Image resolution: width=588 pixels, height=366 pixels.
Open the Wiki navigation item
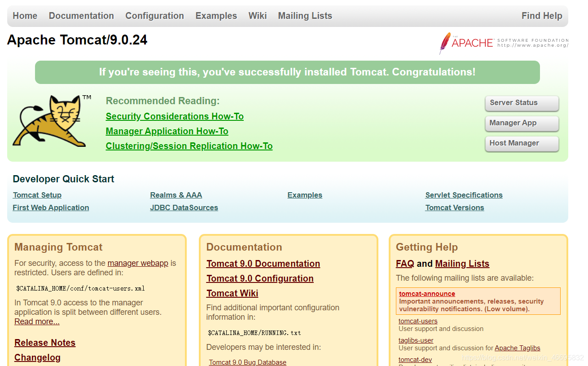tap(258, 16)
